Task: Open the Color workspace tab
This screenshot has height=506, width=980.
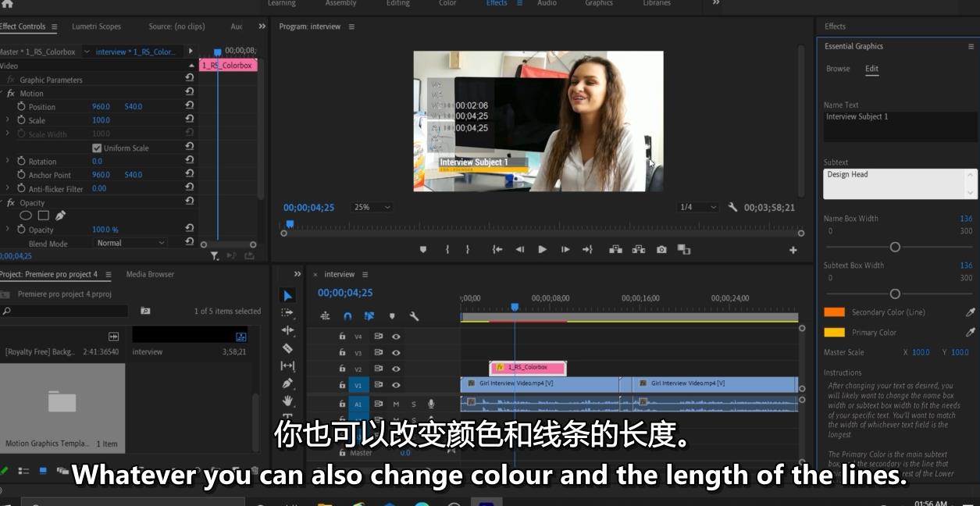Action: [x=447, y=3]
